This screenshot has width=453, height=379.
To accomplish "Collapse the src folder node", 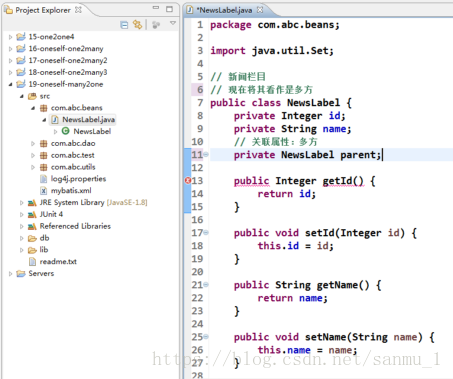I will 22,96.
